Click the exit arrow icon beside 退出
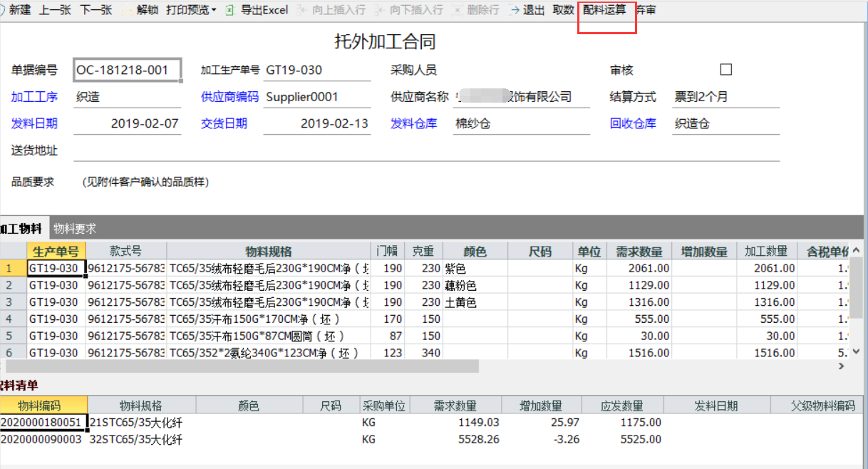The width and height of the screenshot is (868, 469). click(x=515, y=11)
